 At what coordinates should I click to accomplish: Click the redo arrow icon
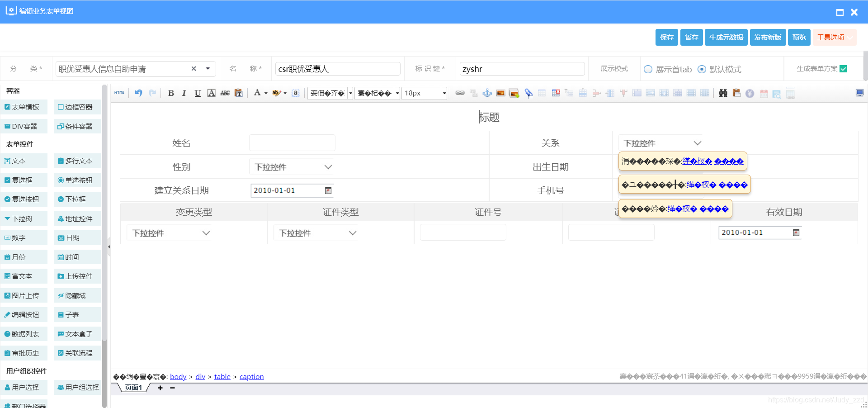[x=152, y=93]
